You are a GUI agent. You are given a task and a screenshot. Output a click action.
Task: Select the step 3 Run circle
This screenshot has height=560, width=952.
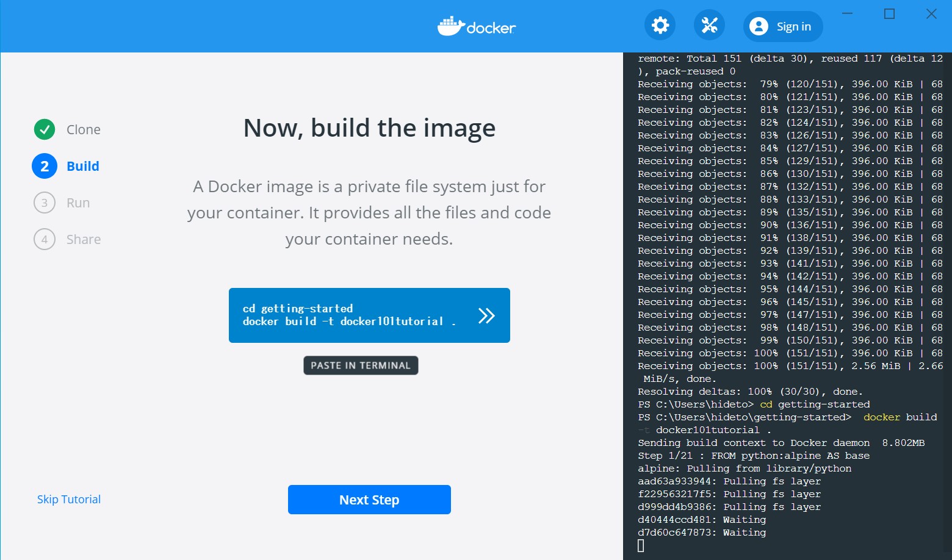tap(45, 203)
